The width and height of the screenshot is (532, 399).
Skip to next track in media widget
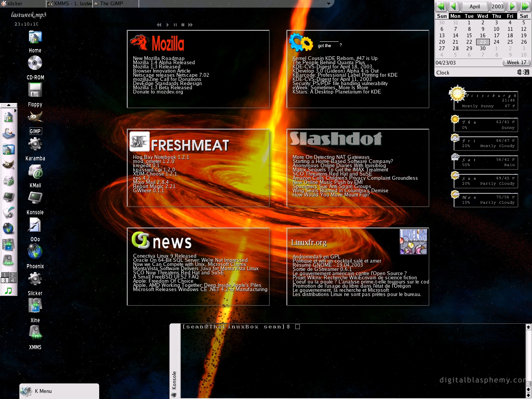click(190, 25)
